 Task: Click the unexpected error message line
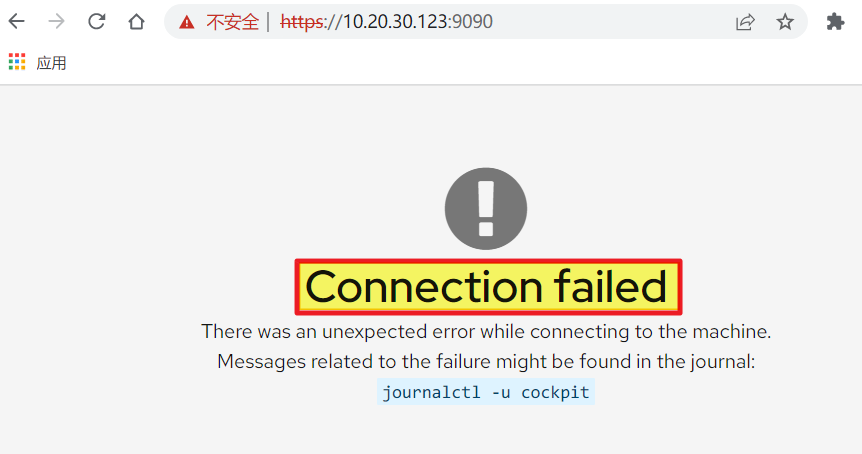point(486,331)
